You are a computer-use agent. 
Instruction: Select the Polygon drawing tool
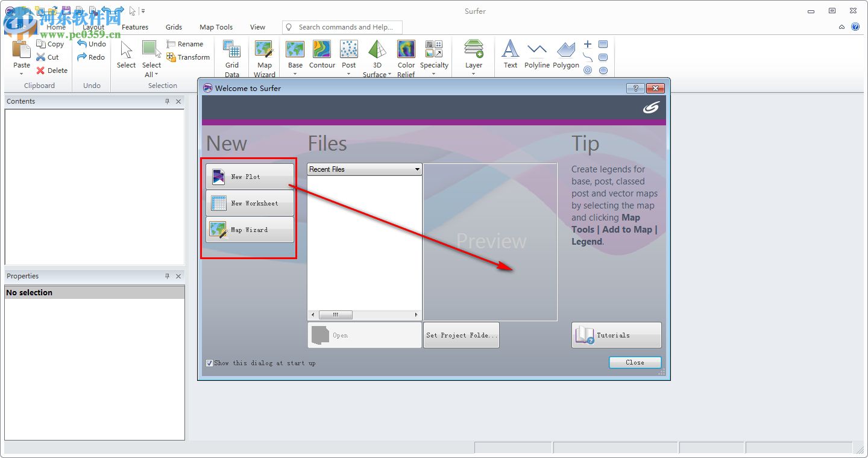[x=566, y=55]
